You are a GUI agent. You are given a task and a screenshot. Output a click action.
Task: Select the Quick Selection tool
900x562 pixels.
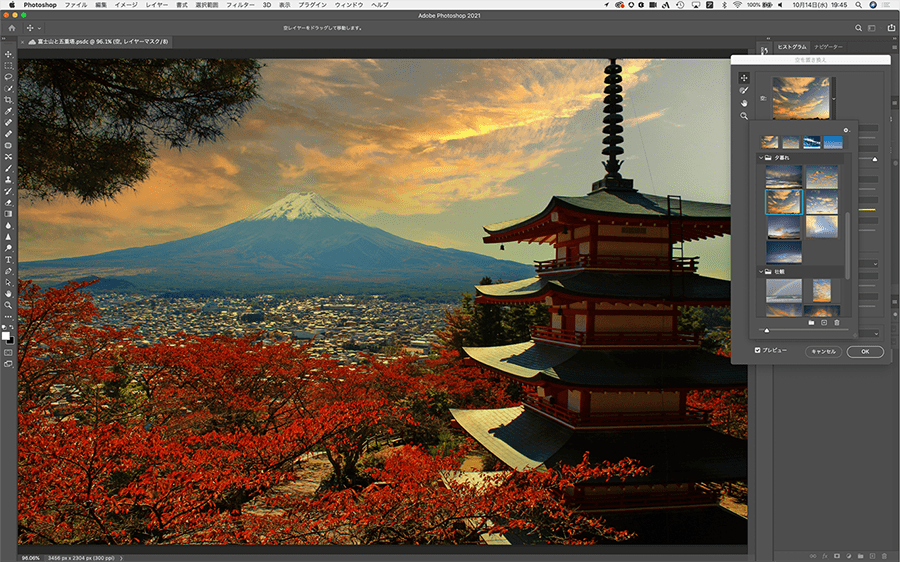[8, 88]
